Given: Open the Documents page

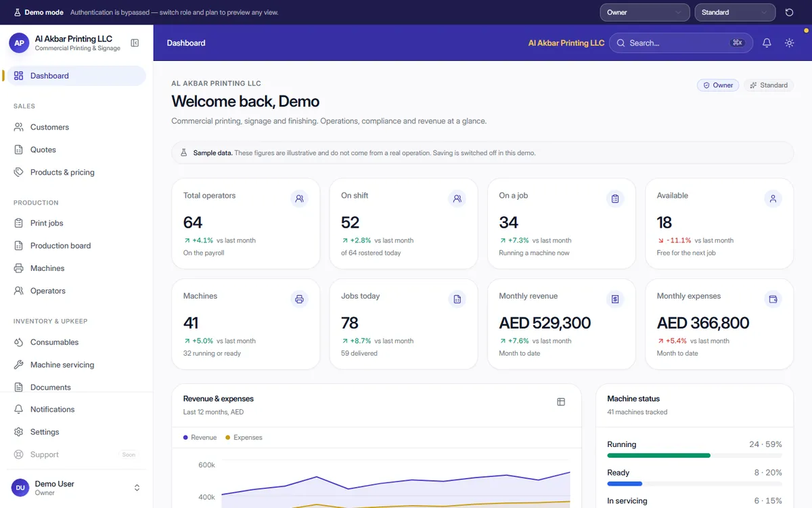Looking at the screenshot, I should (76, 387).
